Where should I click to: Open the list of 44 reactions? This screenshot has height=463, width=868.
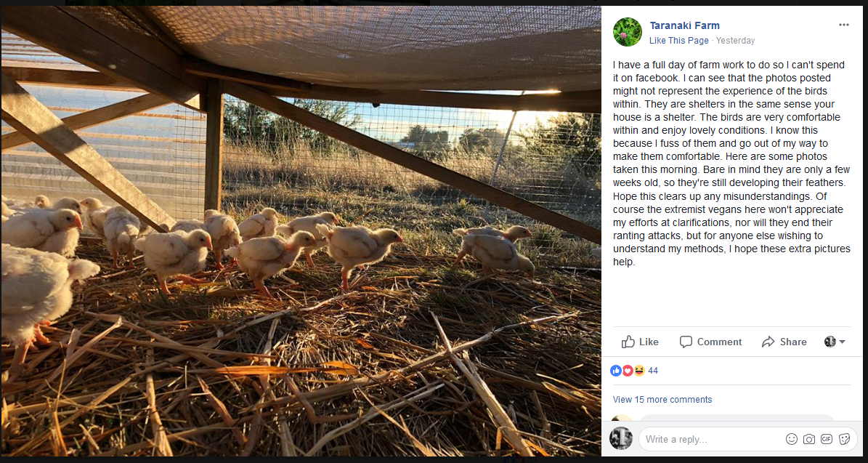pos(653,371)
